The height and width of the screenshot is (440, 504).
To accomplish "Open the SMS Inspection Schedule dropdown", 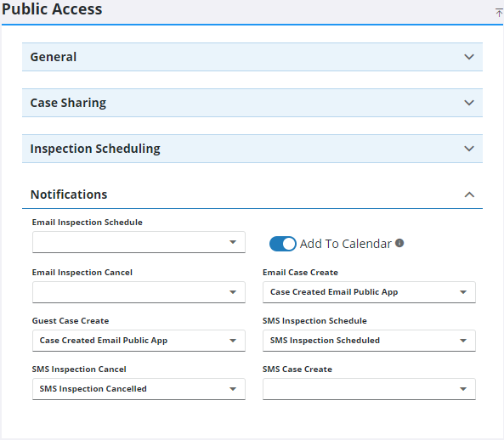I will tap(369, 341).
